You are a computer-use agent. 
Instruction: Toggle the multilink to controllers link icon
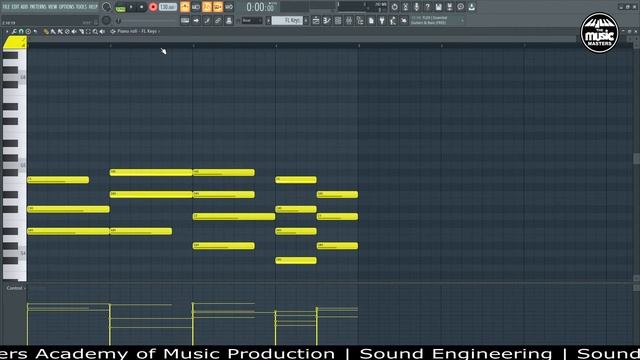point(218,20)
